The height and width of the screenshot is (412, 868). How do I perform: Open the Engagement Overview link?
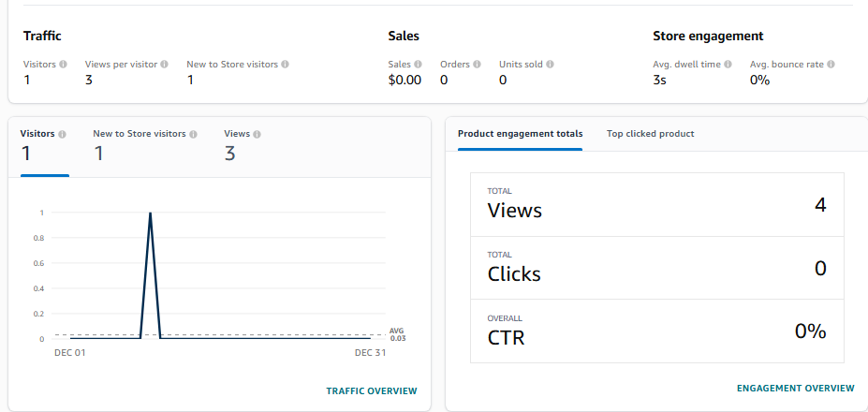(795, 388)
